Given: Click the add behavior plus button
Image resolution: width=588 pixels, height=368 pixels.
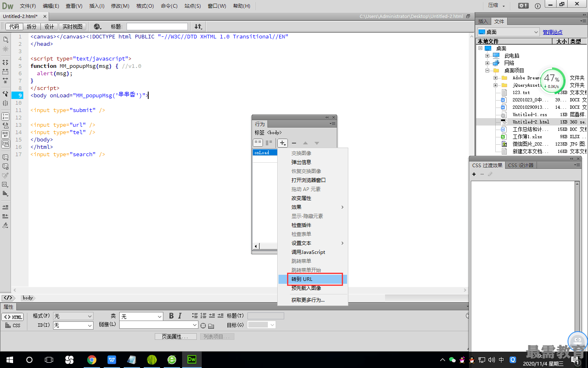Looking at the screenshot, I should (283, 143).
